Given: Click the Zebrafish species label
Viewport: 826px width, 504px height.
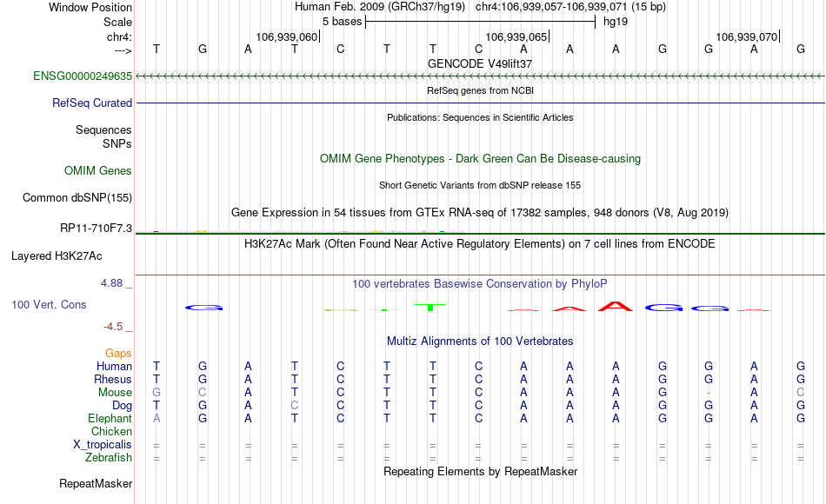Looking at the screenshot, I should tap(109, 458).
